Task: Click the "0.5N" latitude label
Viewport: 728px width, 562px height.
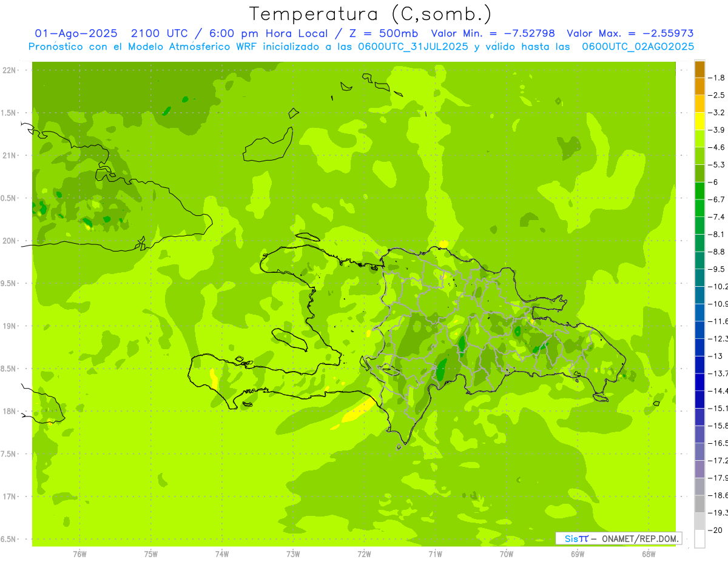Action: [9, 198]
